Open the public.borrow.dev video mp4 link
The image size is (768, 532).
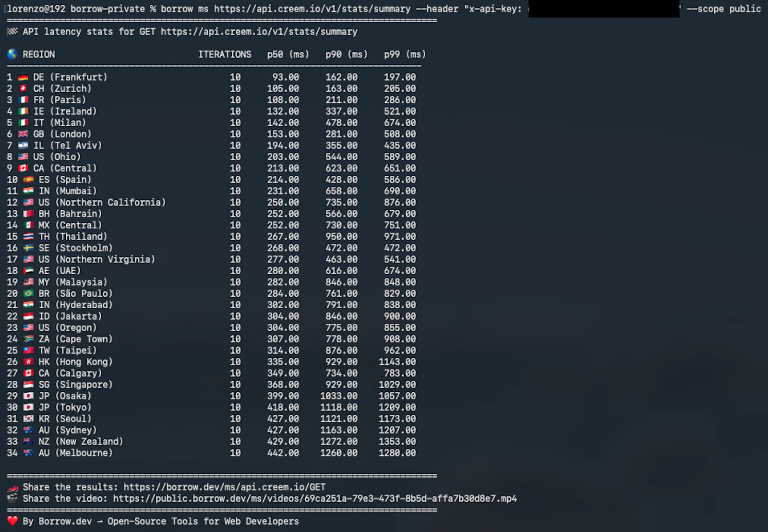315,499
